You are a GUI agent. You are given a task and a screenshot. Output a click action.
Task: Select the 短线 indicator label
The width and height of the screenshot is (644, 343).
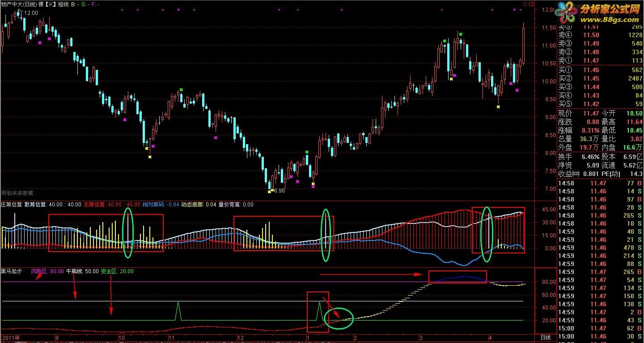pos(63,4)
